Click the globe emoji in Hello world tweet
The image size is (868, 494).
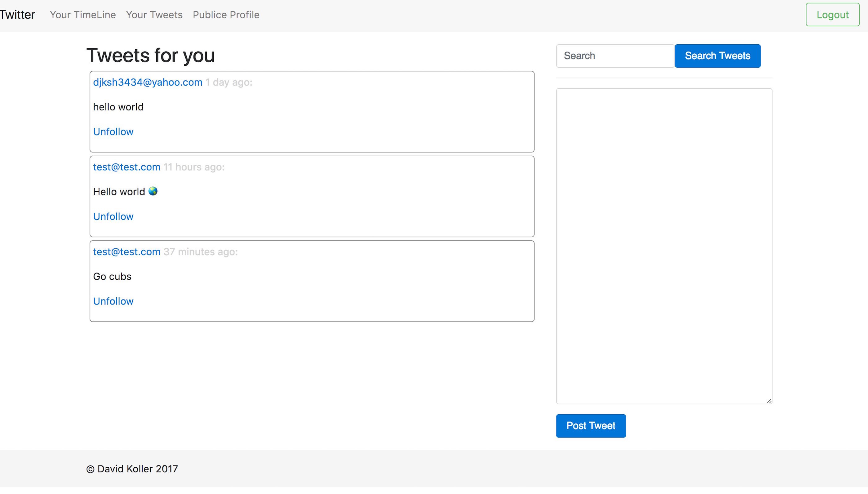(x=153, y=191)
